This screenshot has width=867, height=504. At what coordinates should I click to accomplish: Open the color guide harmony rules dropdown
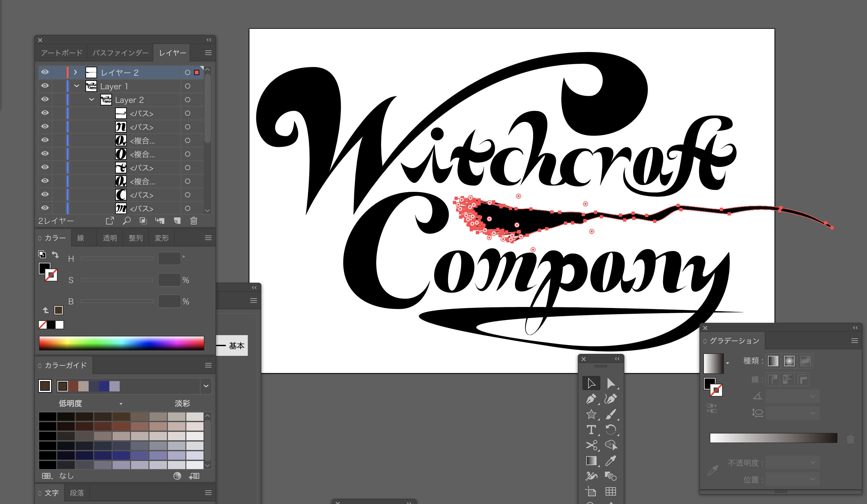(x=206, y=386)
